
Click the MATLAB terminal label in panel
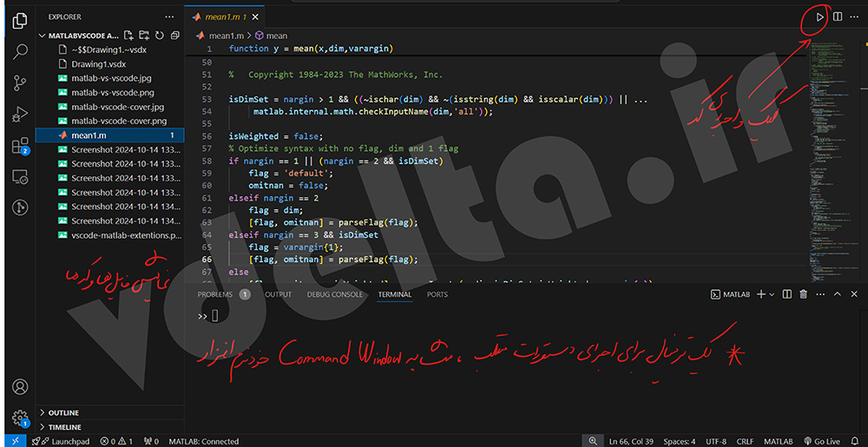[731, 294]
